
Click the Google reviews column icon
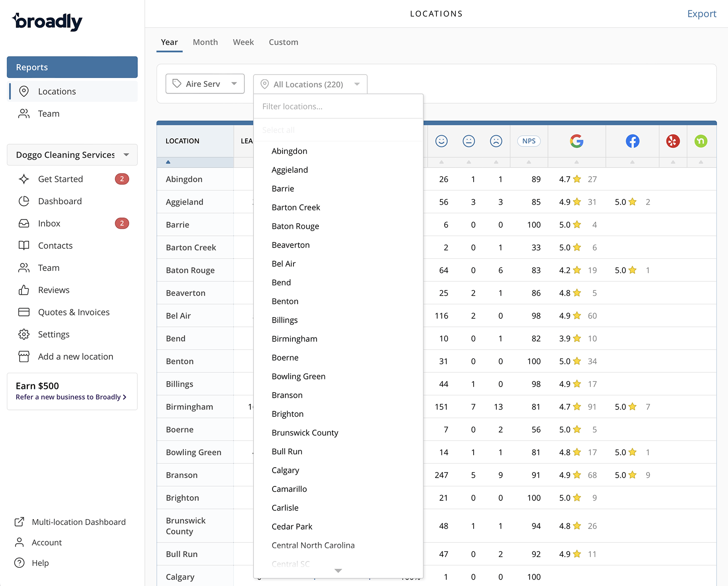point(576,141)
